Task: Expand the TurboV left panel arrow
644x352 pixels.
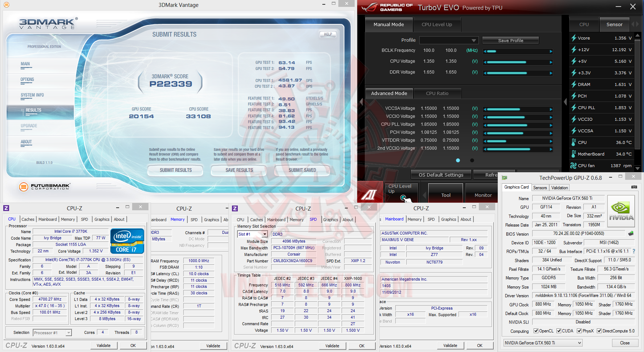Action: [361, 102]
